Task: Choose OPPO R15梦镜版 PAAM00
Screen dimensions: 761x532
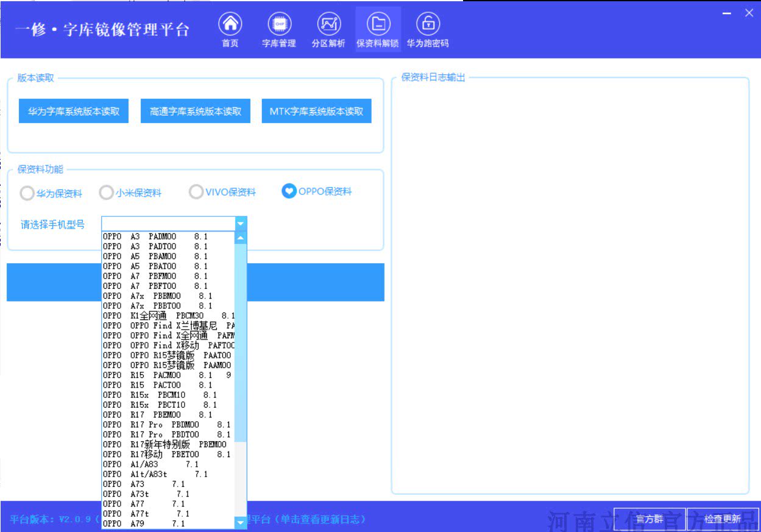Action: pos(168,365)
